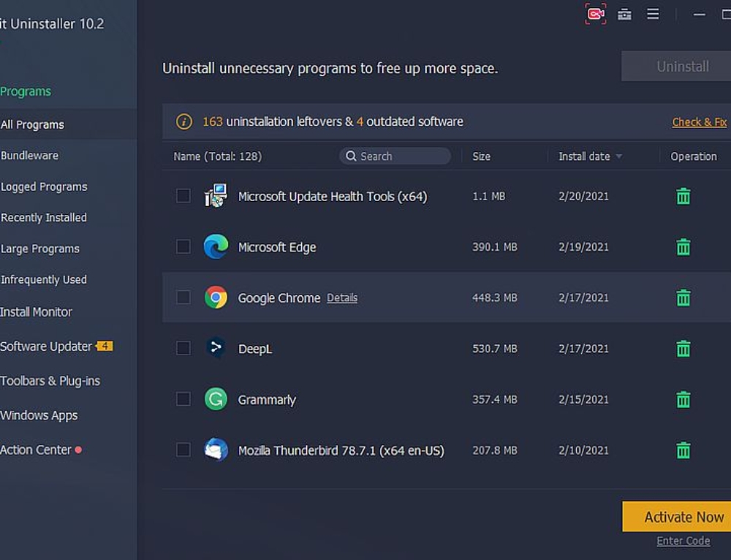731x560 pixels.
Task: Click the Check & Fix link
Action: tap(699, 122)
